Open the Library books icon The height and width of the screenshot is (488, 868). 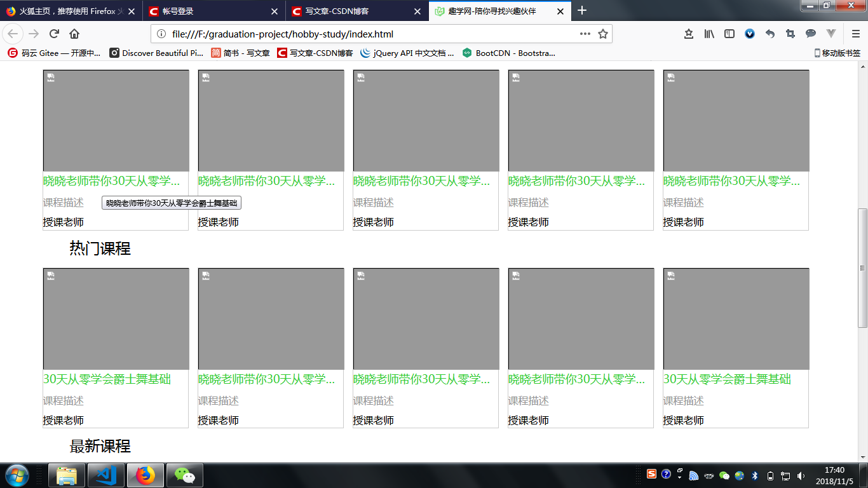click(x=709, y=34)
